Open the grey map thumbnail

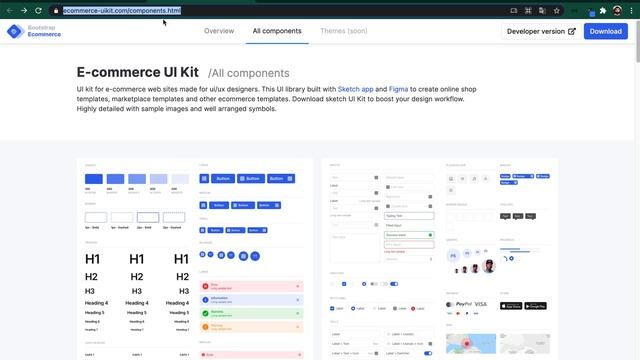(525, 344)
